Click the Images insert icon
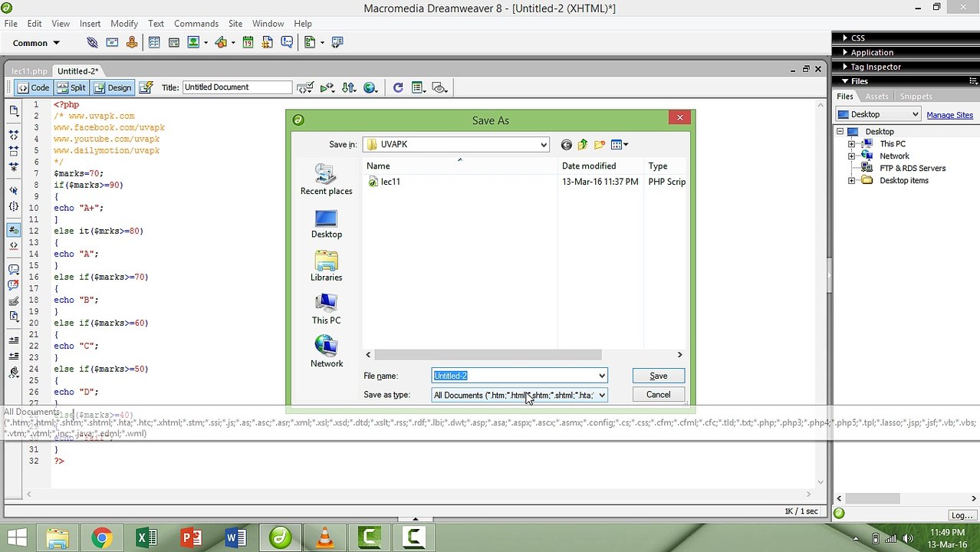This screenshot has width=980, height=552. 193,42
